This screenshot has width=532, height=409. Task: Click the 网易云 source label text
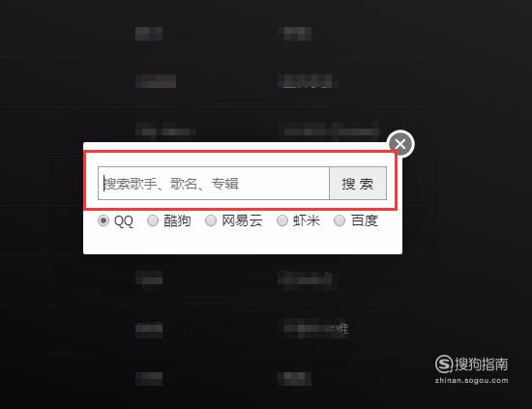242,220
